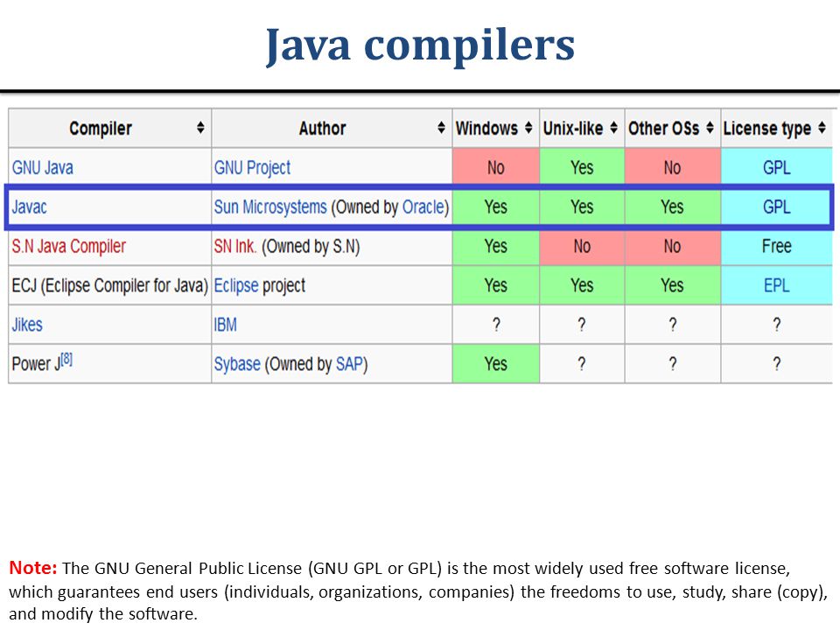Follow the SAP link

pyautogui.click(x=349, y=364)
